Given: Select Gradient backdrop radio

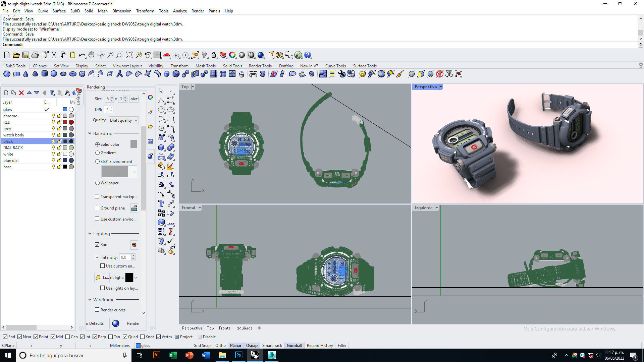Looking at the screenshot, I should pyautogui.click(x=98, y=153).
